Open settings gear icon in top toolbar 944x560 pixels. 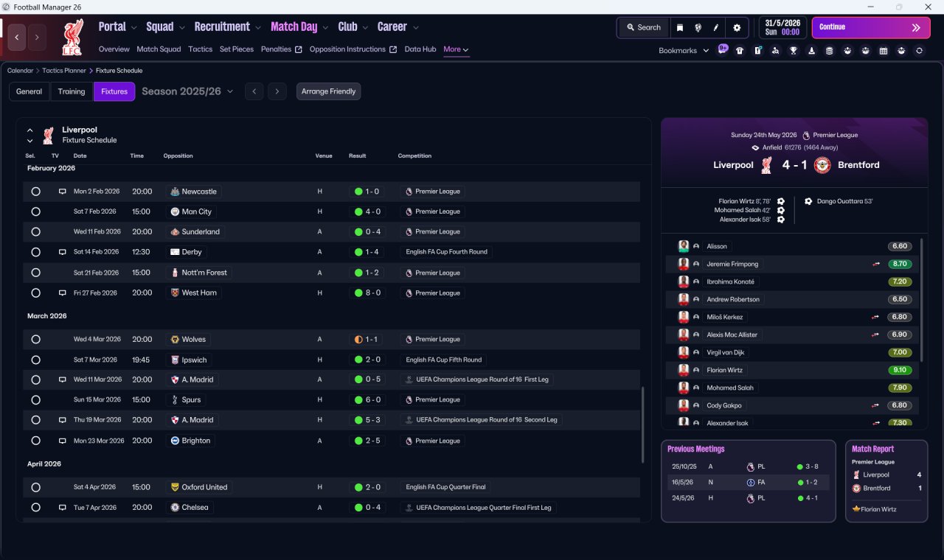(x=736, y=27)
